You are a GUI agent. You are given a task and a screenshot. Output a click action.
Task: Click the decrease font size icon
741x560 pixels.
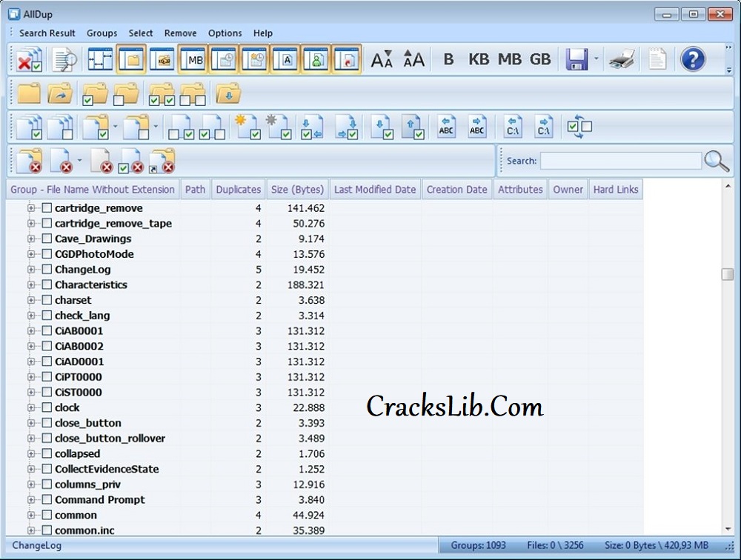click(x=382, y=59)
